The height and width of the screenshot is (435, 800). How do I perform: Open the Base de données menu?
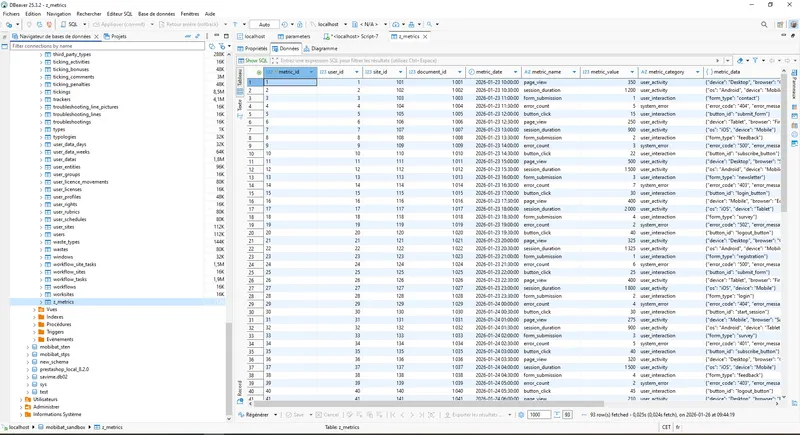coord(156,14)
